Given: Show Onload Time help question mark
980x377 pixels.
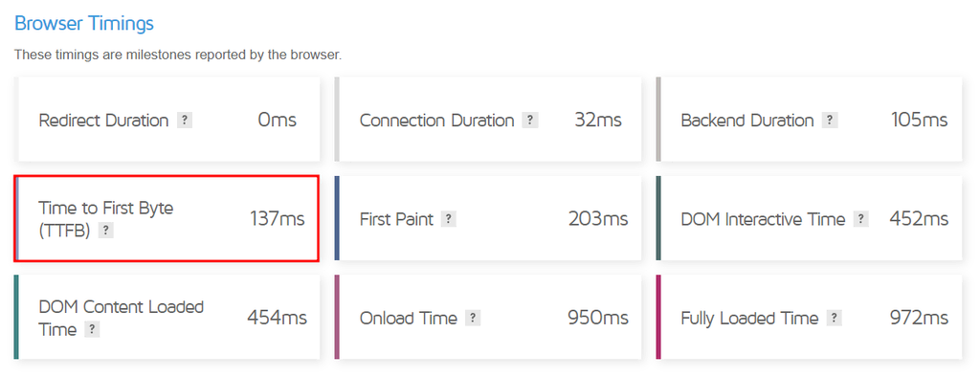Looking at the screenshot, I should [x=473, y=319].
